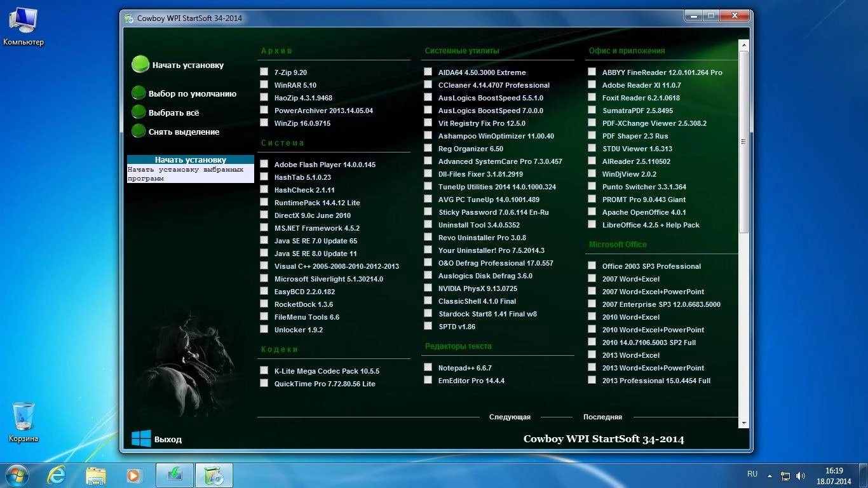Tick the 7-Zip 9.20 checkbox
The width and height of the screenshot is (868, 488).
tap(264, 72)
